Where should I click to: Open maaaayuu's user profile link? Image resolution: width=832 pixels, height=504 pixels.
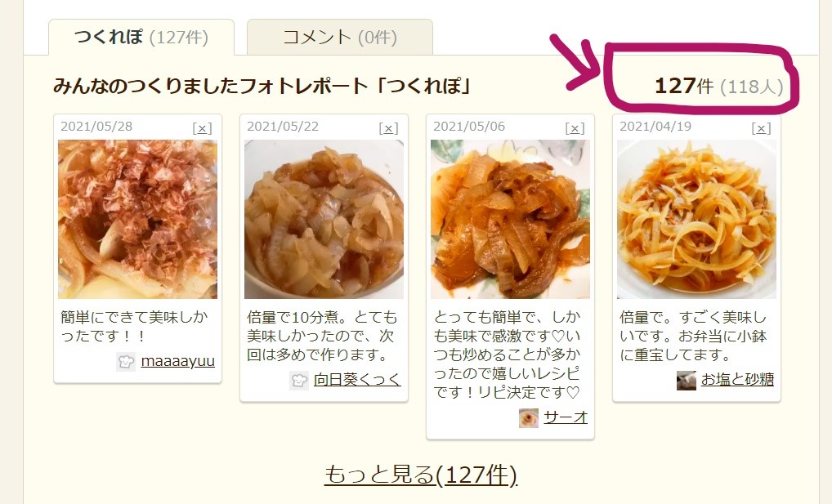point(177,361)
